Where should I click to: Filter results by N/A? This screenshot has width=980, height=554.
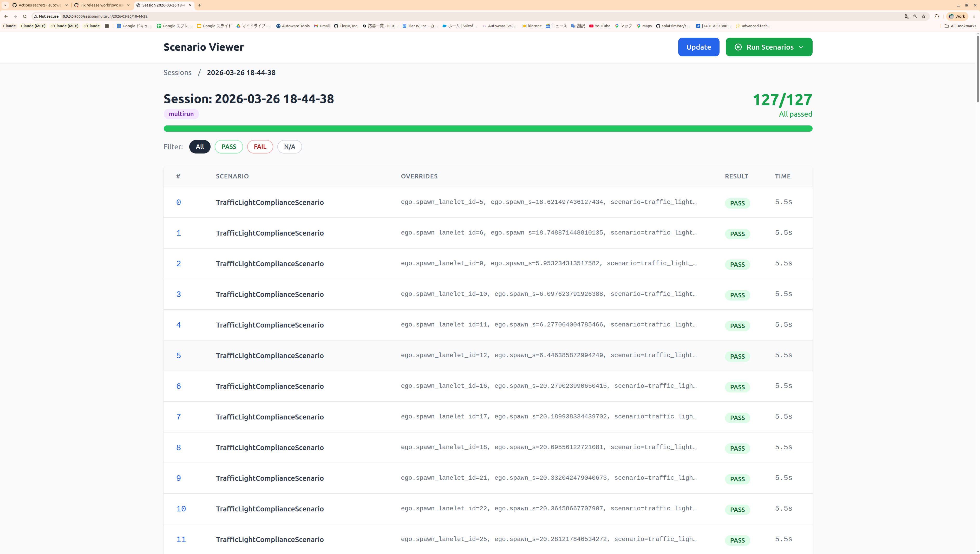click(x=289, y=147)
